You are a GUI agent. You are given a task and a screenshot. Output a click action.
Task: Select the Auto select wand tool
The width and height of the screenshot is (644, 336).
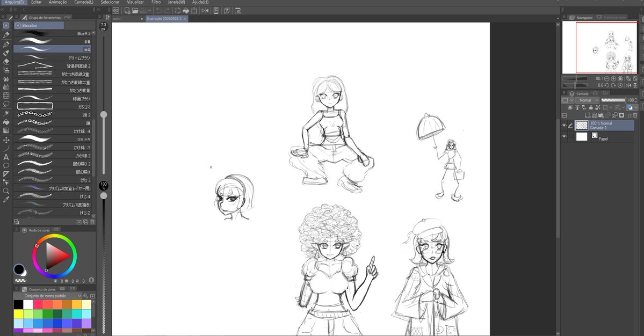tap(6, 113)
